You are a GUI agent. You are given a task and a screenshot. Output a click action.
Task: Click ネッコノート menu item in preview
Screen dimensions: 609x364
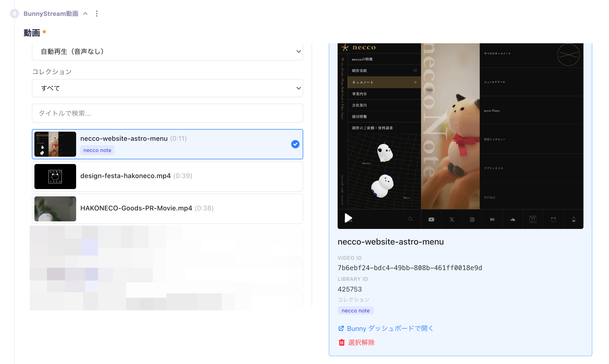384,82
